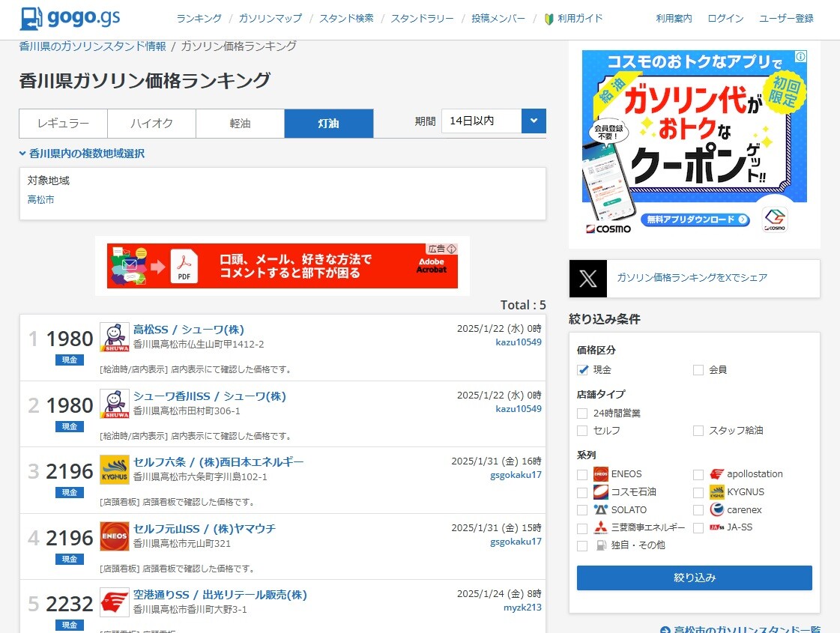Click the Adobe ad 広告 info icon
This screenshot has width=840, height=633.
point(452,249)
